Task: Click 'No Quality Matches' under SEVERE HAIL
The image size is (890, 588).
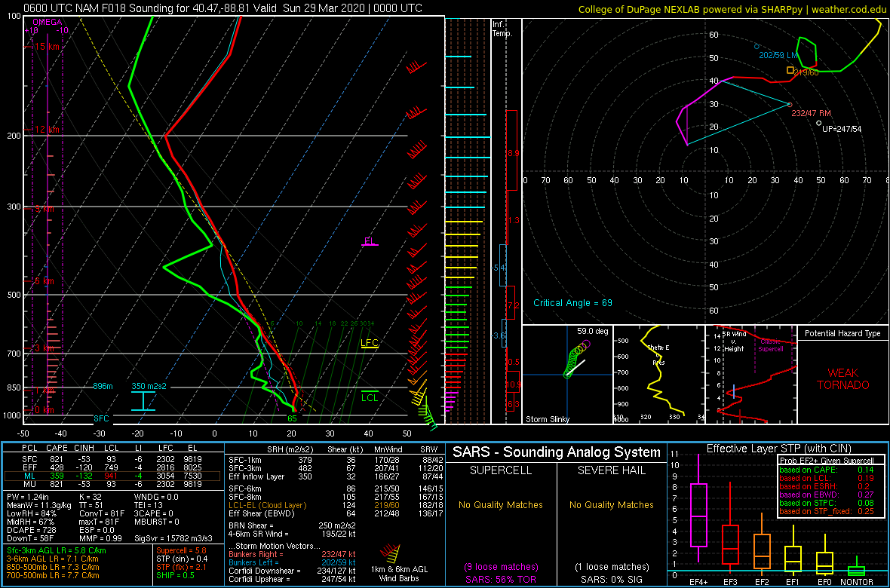Action: pyautogui.click(x=612, y=505)
